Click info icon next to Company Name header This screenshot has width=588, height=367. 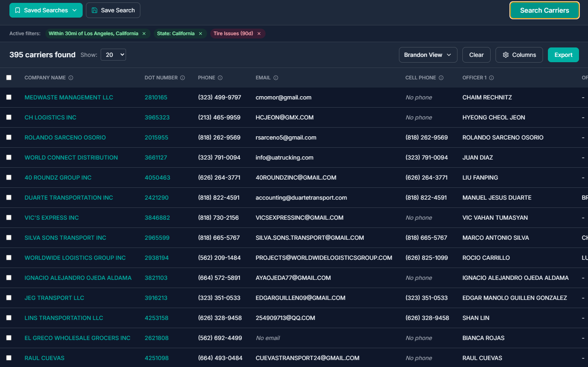click(x=71, y=78)
